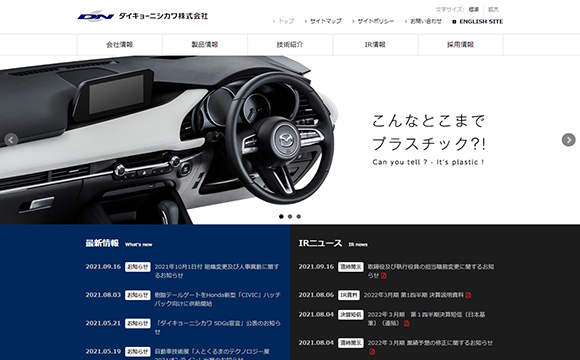Open 人とくるまのテクノロジー展 news item

[x=212, y=354]
